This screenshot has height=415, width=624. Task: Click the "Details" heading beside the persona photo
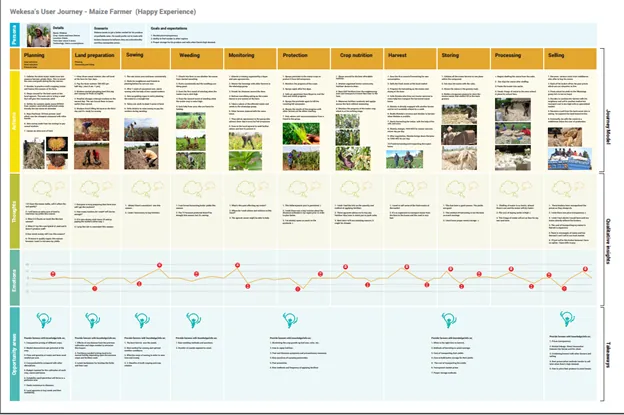[x=58, y=28]
